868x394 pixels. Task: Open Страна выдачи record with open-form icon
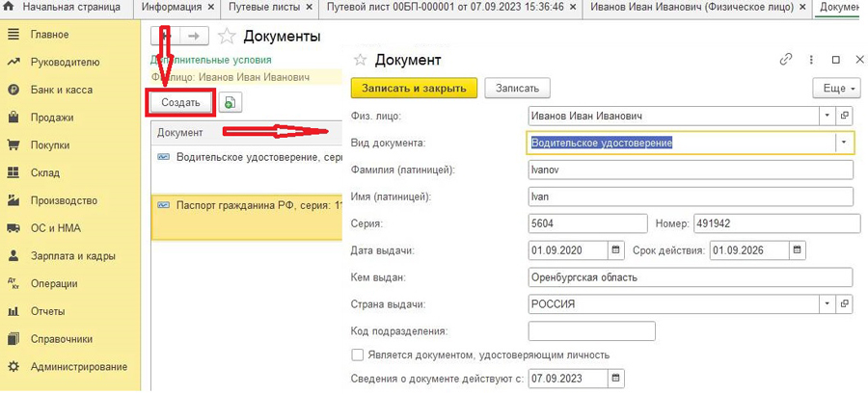pyautogui.click(x=844, y=303)
